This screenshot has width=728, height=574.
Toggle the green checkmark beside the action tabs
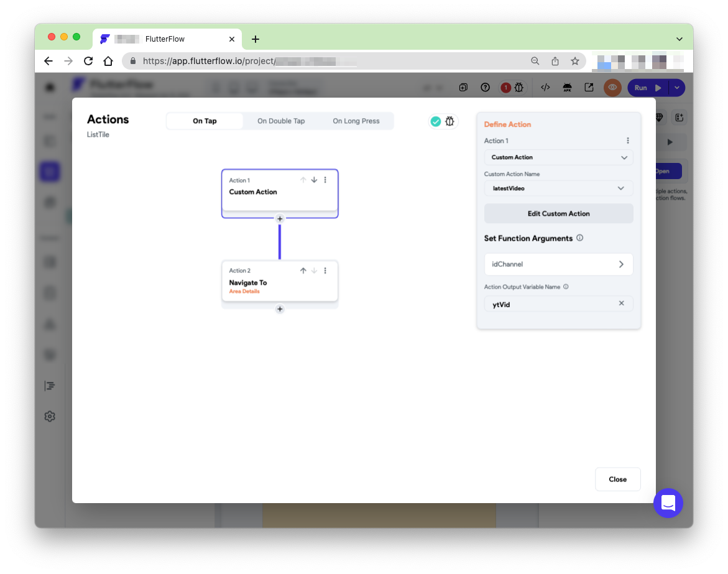[x=435, y=121]
